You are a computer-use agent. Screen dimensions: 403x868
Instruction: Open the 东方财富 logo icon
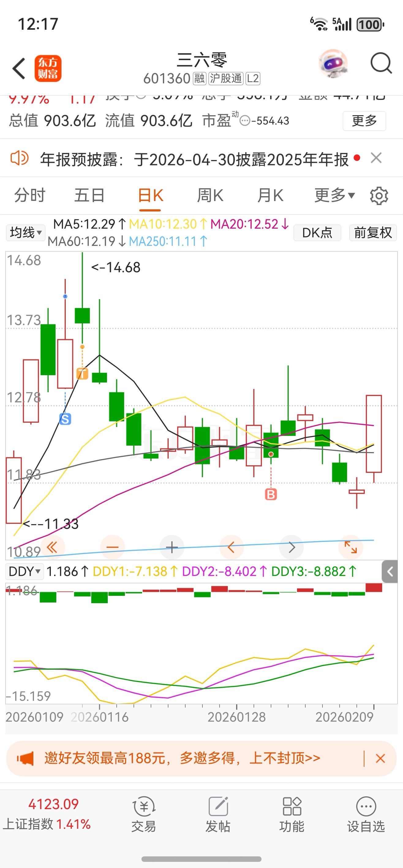(48, 68)
